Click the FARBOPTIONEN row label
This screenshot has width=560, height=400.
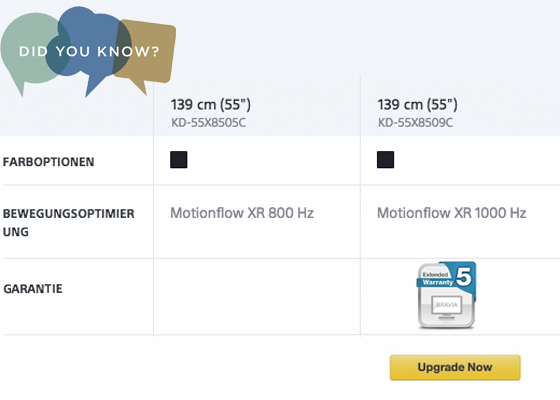[x=49, y=162]
